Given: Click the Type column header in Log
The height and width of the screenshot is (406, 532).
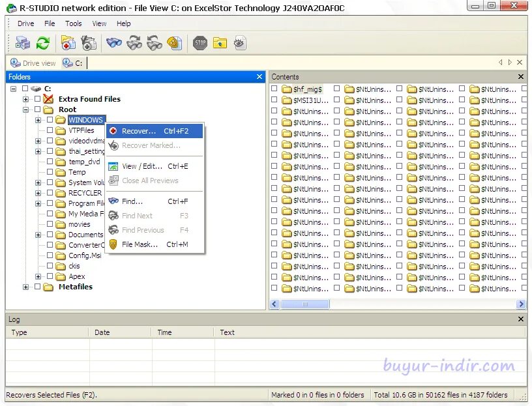Looking at the screenshot, I should 47,333.
